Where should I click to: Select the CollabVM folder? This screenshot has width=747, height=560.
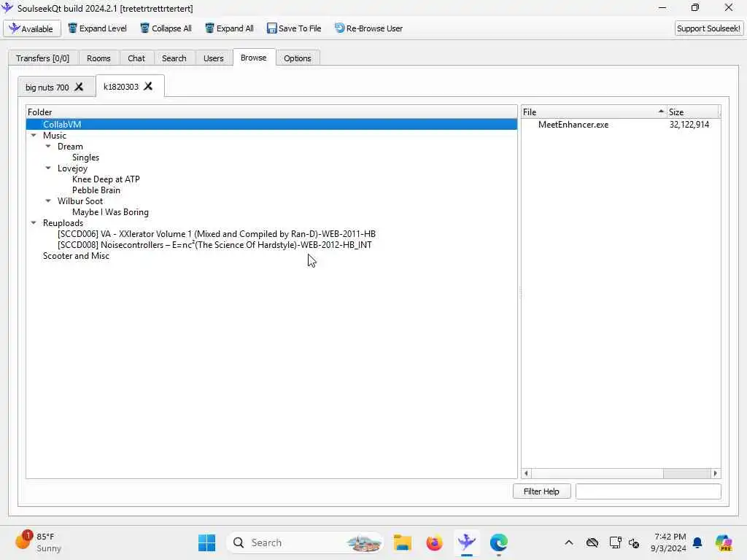[x=271, y=124]
